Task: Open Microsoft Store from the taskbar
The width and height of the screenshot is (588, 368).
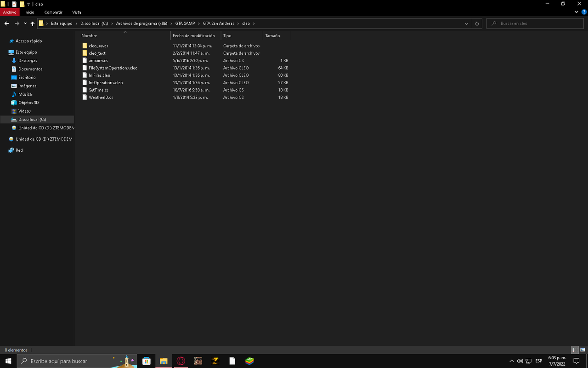Action: pos(147,361)
